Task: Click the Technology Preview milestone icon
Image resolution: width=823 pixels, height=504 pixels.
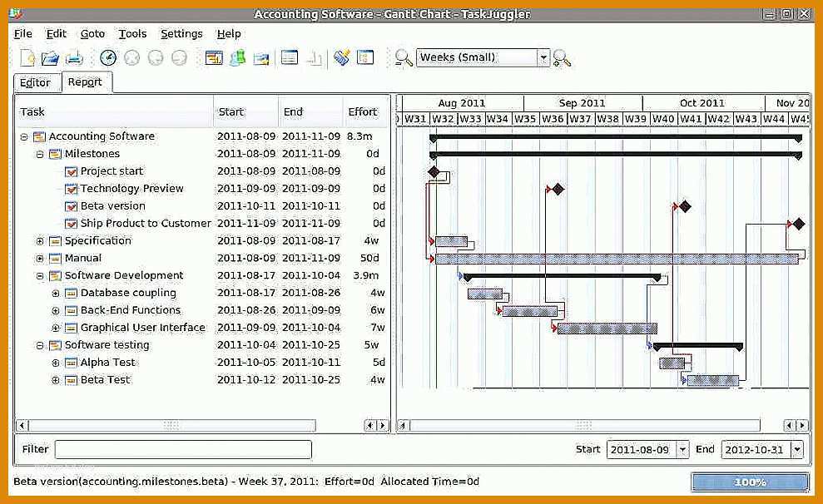Action: (71, 189)
